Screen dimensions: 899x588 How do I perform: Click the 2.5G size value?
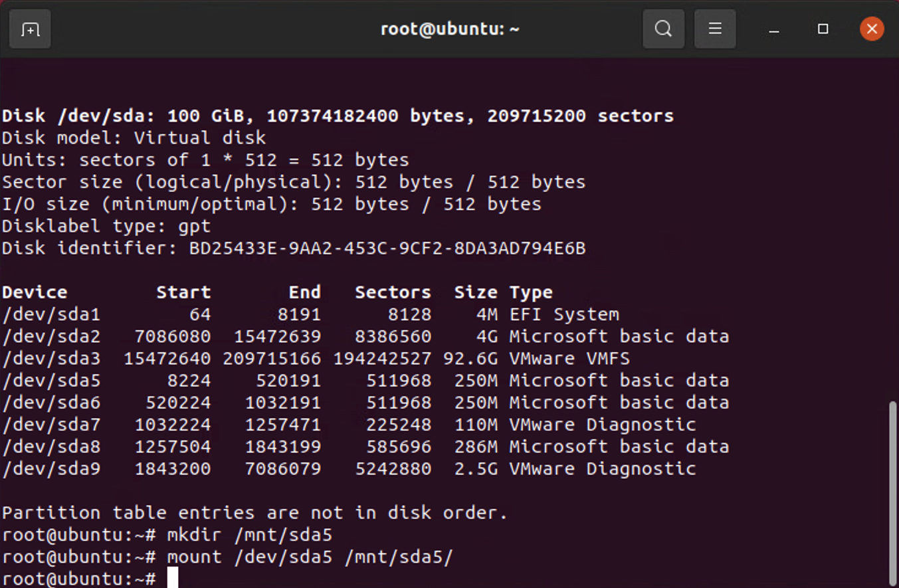pyautogui.click(x=476, y=469)
